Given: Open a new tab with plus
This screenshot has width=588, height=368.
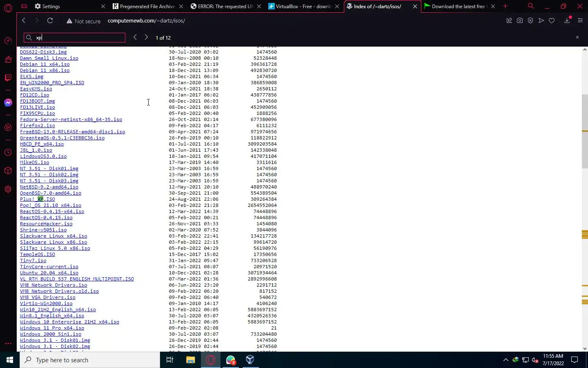Looking at the screenshot, I should pyautogui.click(x=505, y=6).
